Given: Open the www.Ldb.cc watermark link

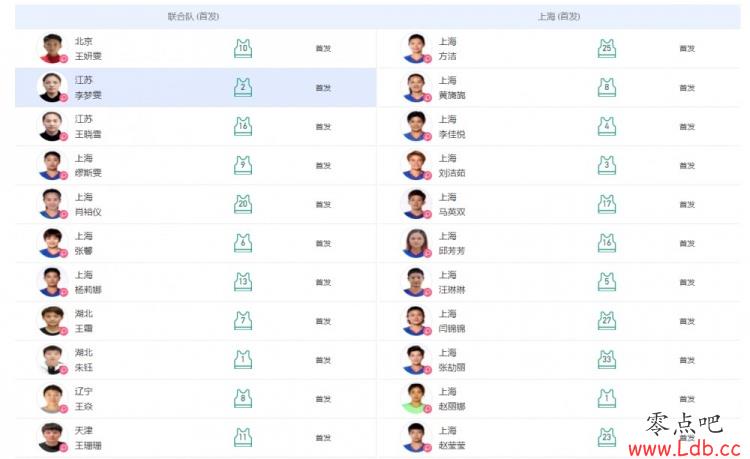Looking at the screenshot, I should tap(684, 448).
